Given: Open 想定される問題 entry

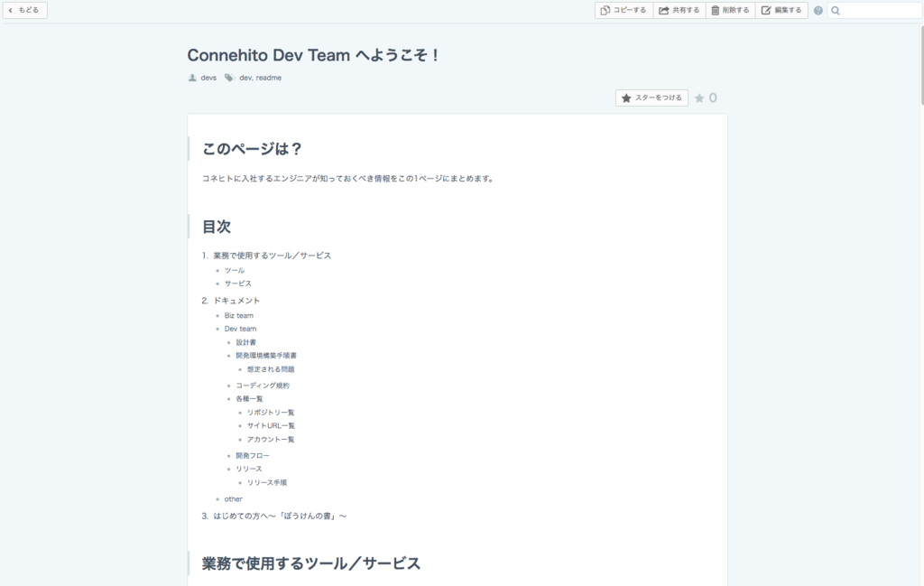Looking at the screenshot, I should coord(271,369).
